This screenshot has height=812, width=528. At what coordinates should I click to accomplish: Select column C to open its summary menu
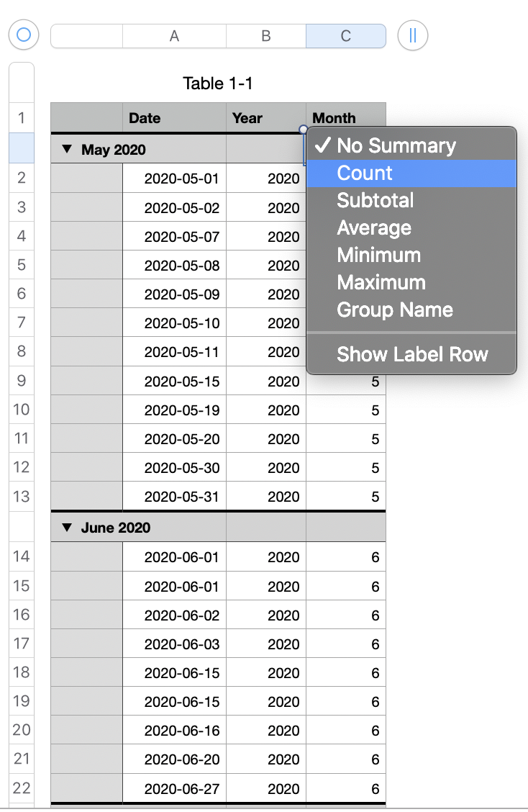(x=346, y=35)
